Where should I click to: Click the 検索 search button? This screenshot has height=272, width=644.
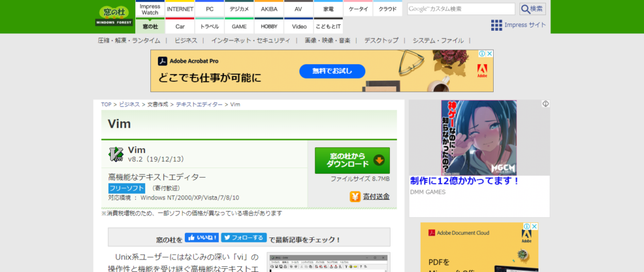pos(533,9)
